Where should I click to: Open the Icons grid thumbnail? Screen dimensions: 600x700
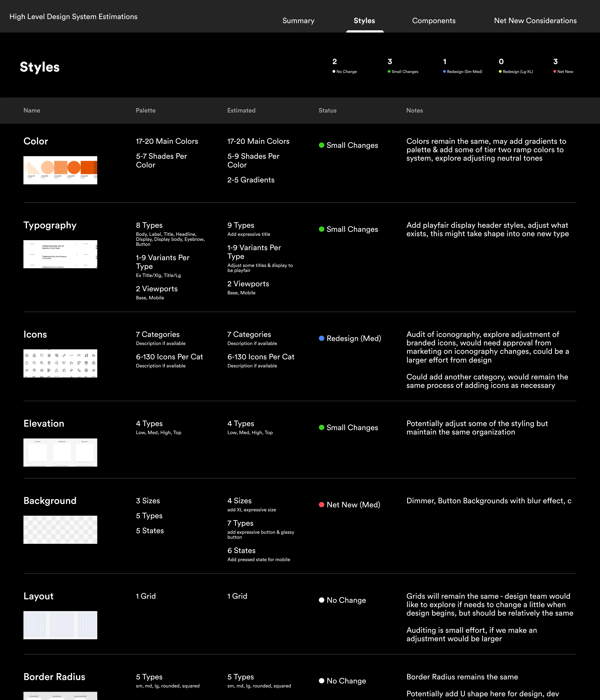click(x=60, y=363)
